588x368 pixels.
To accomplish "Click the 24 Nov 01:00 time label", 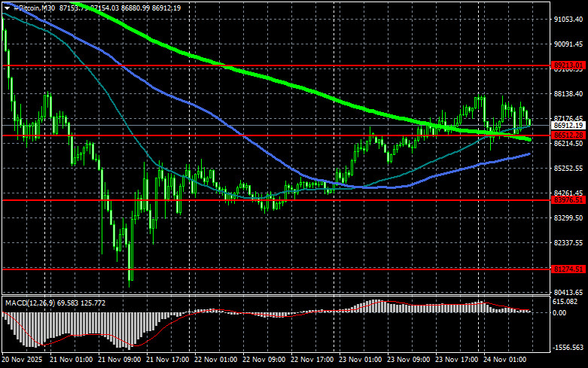I will pos(504,360).
